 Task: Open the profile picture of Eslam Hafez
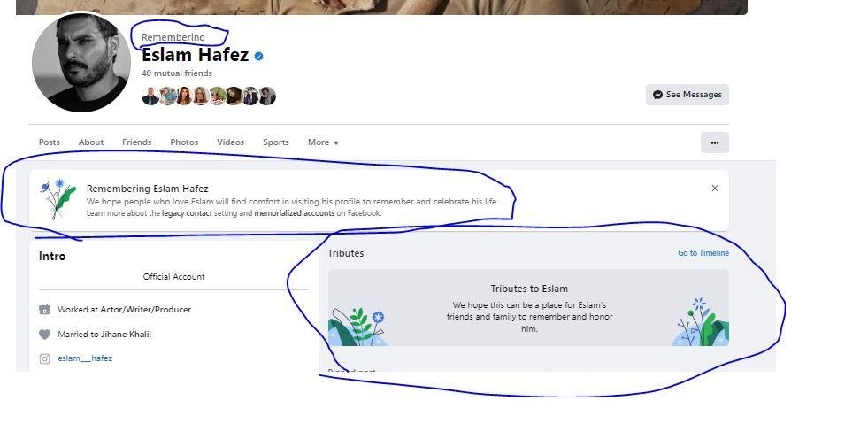coord(81,63)
